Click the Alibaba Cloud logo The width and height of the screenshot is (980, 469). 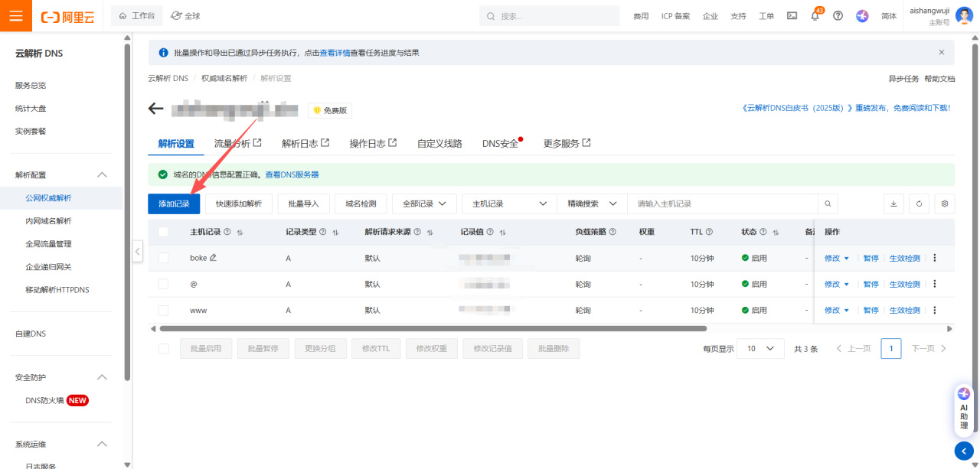[x=67, y=16]
